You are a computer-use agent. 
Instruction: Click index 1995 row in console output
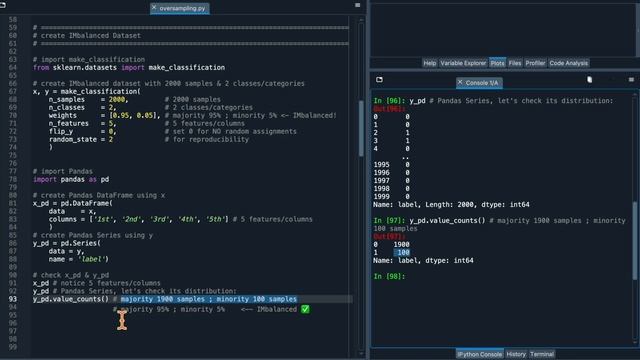391,165
